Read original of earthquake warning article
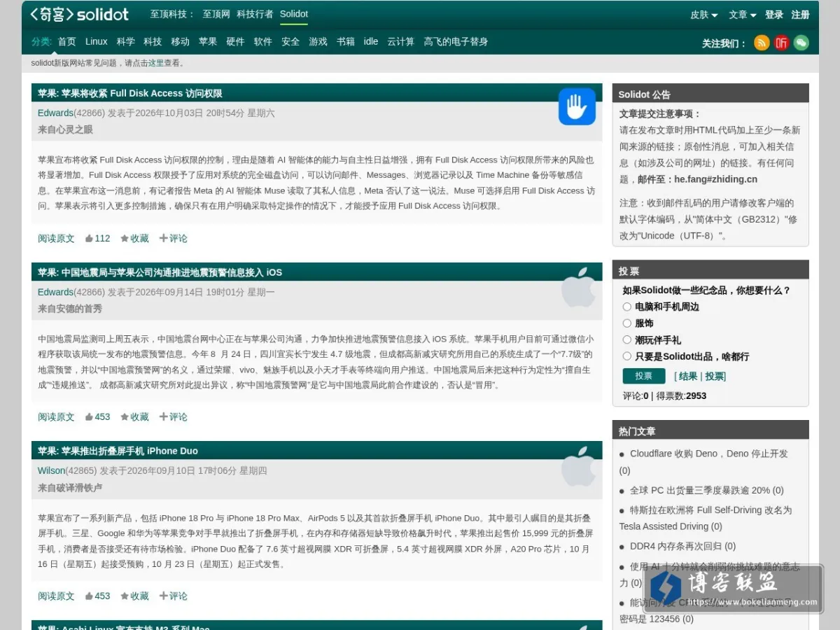840x630 pixels. pos(56,416)
